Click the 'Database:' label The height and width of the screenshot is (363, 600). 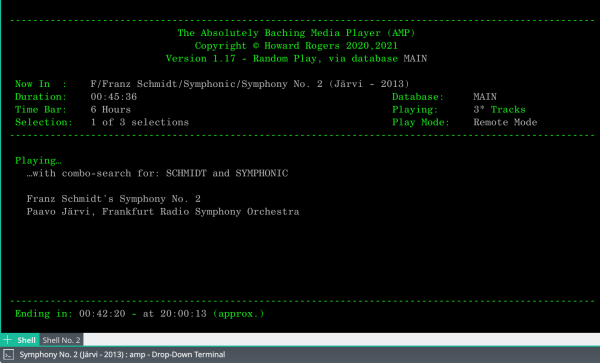[x=418, y=97]
